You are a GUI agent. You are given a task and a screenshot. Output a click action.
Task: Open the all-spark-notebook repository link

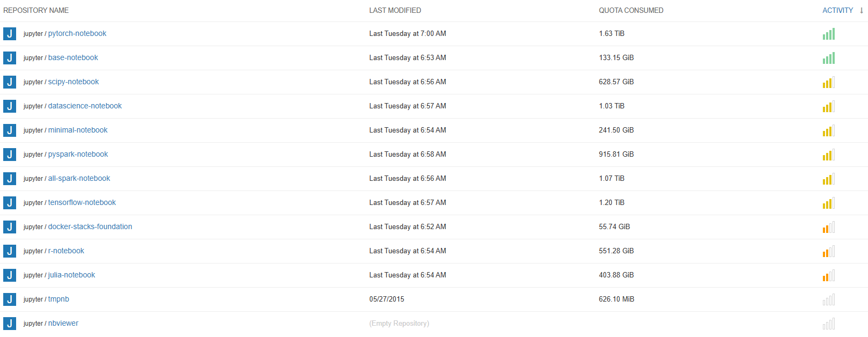(x=79, y=178)
